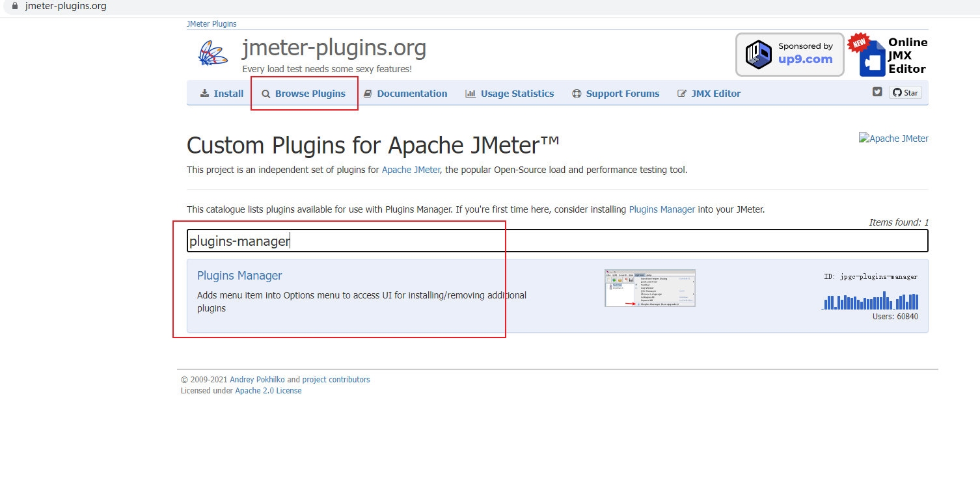This screenshot has width=980, height=502.
Task: Click the jmeter-plugins.org butterfly logo
Action: click(213, 53)
